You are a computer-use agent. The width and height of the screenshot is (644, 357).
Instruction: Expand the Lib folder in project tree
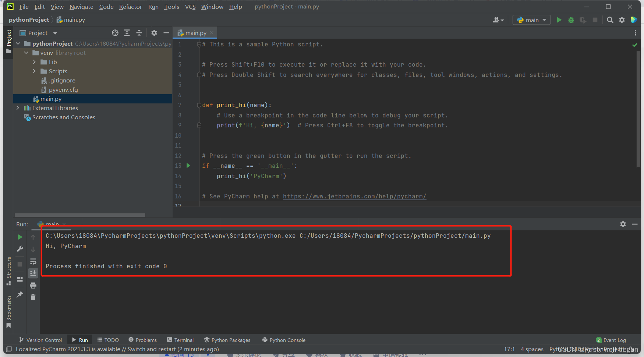point(34,62)
